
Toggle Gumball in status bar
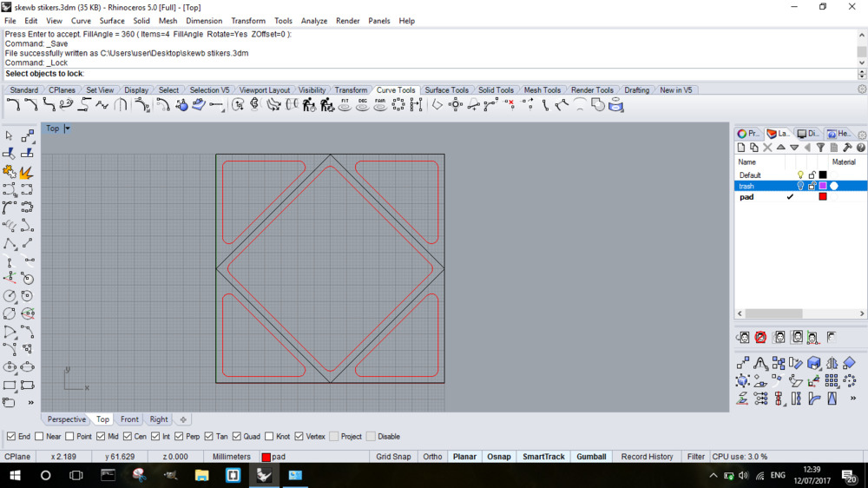pyautogui.click(x=591, y=457)
